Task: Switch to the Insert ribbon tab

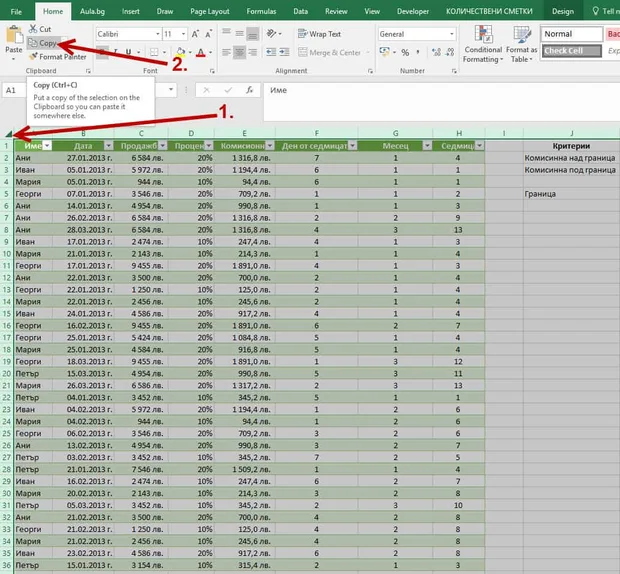Action: click(130, 11)
